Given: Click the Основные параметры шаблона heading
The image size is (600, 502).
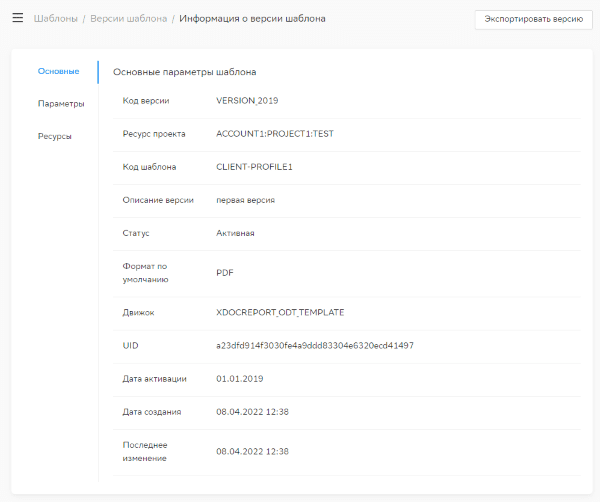Looking at the screenshot, I should pos(184,72).
